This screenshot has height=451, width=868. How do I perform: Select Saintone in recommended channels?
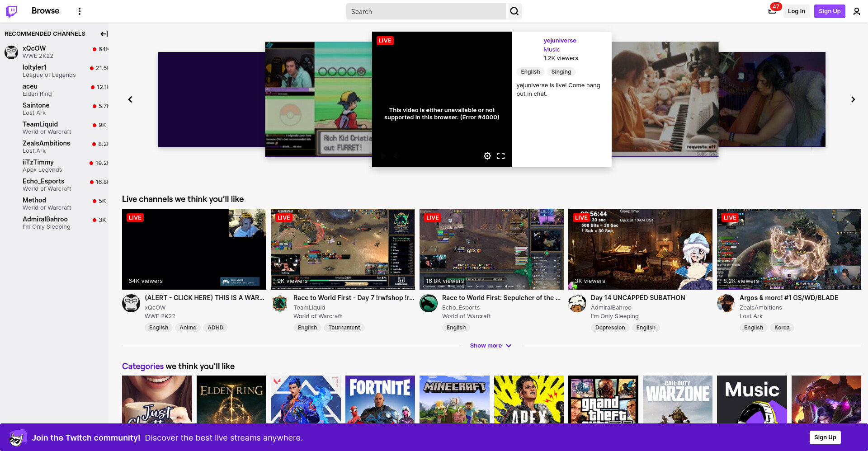point(54,109)
